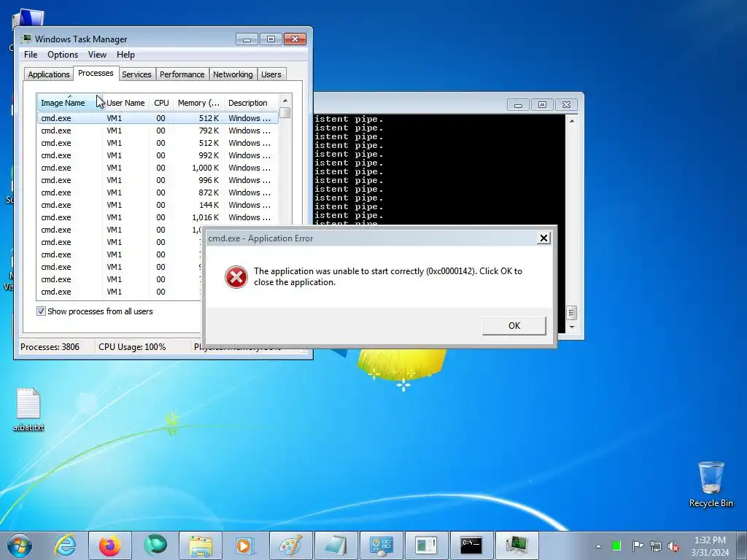Maximize the console window behind the dialog
The width and height of the screenshot is (747, 560).
coord(542,105)
